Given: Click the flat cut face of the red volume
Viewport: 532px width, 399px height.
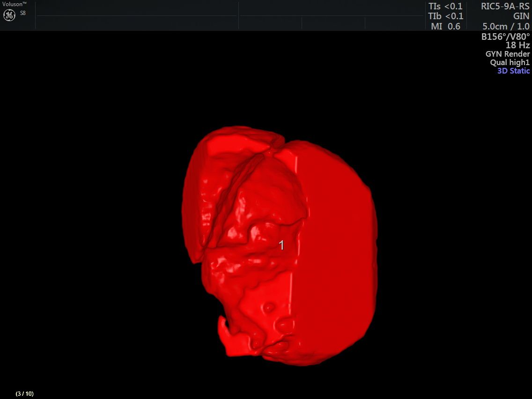Looking at the screenshot, I should click(x=335, y=253).
